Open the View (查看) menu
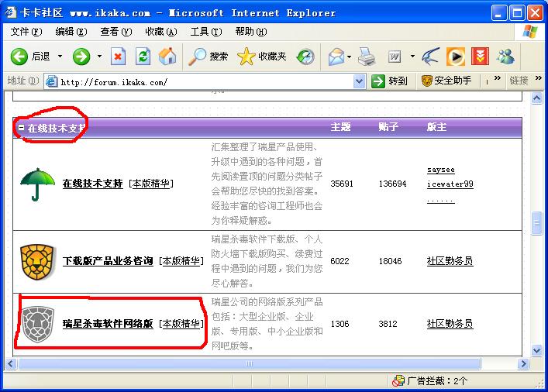The image size is (548, 392). click(x=116, y=32)
